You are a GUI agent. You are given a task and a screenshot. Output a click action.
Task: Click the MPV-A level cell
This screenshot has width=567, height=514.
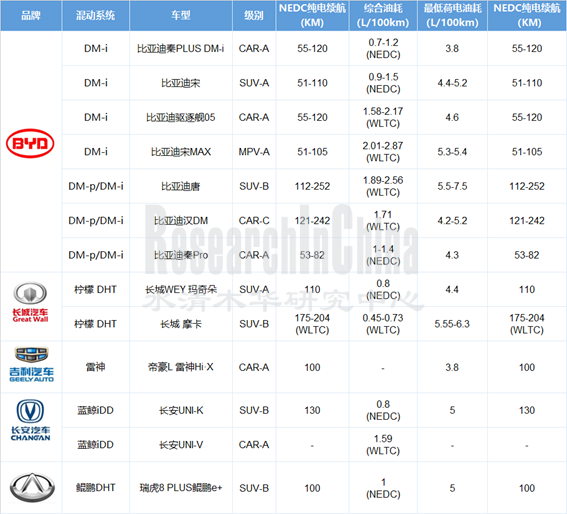(254, 152)
